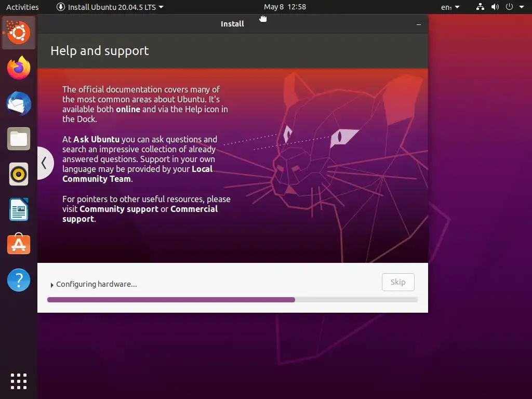532x399 pixels.
Task: Click the 'Configuring hardware...' status text
Action: (x=96, y=284)
